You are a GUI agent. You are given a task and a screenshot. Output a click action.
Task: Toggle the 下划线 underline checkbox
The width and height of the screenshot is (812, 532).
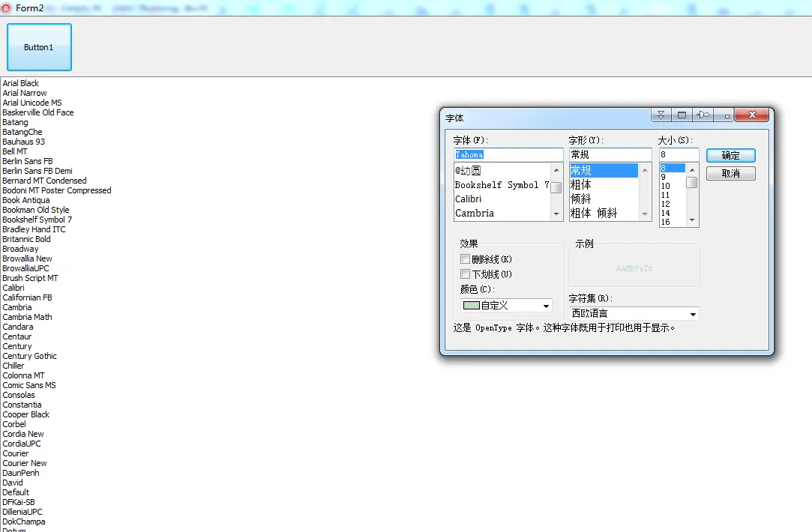coord(465,274)
